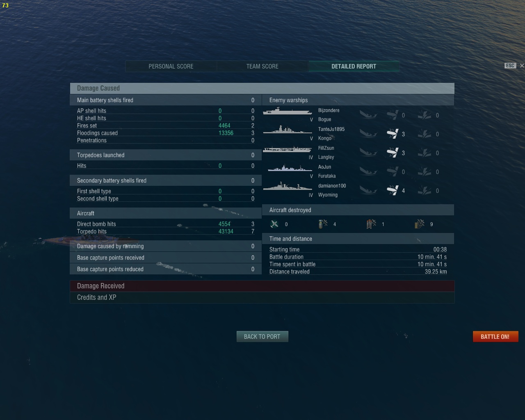
Task: Select the Detailed Report tab
Action: pos(354,66)
